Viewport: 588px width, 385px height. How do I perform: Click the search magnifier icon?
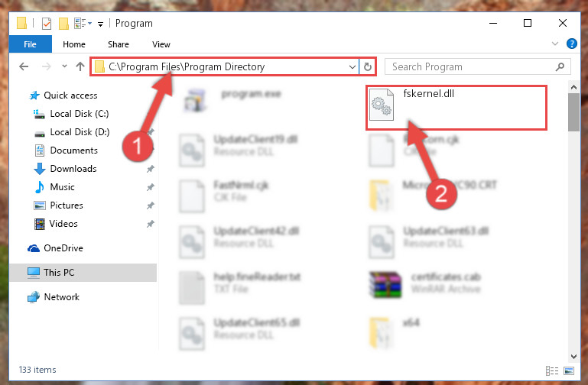coord(560,66)
